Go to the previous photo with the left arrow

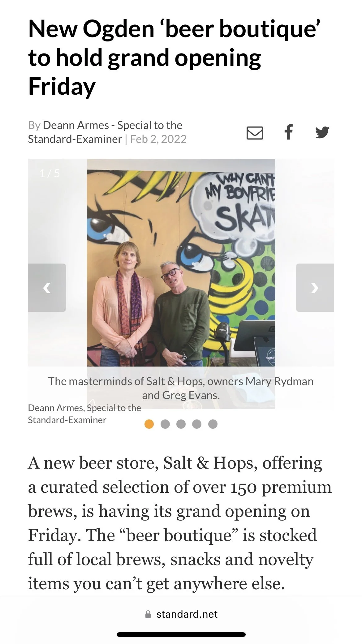[x=47, y=288]
